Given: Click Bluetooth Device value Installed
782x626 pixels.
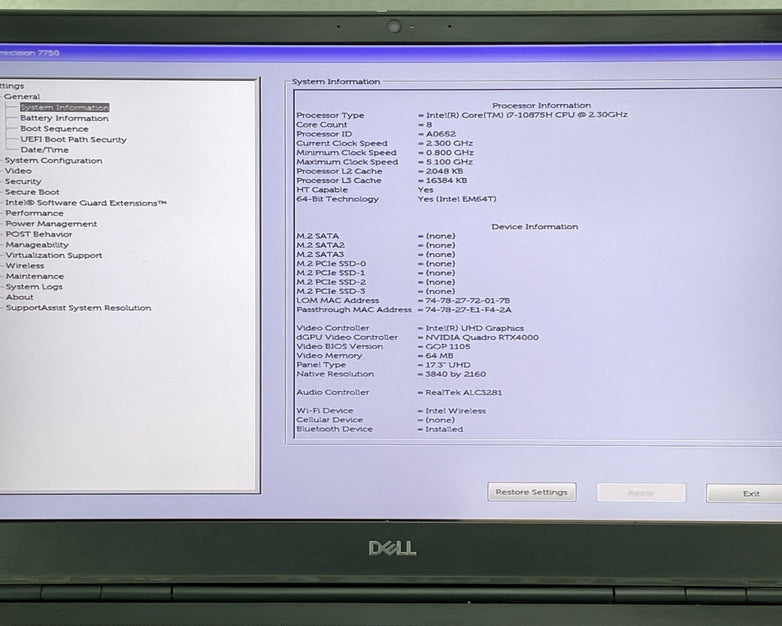Looking at the screenshot, I should (x=444, y=429).
